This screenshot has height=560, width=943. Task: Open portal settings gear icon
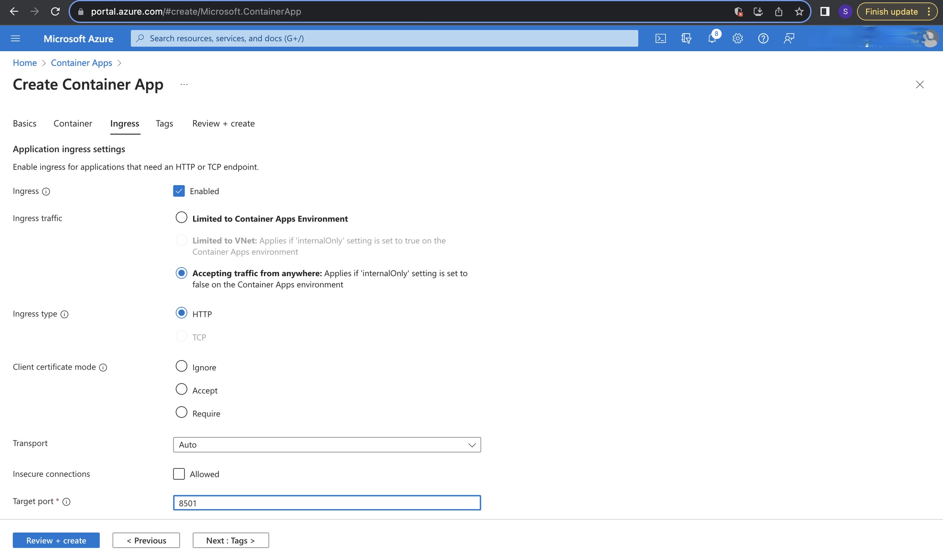[x=738, y=39]
